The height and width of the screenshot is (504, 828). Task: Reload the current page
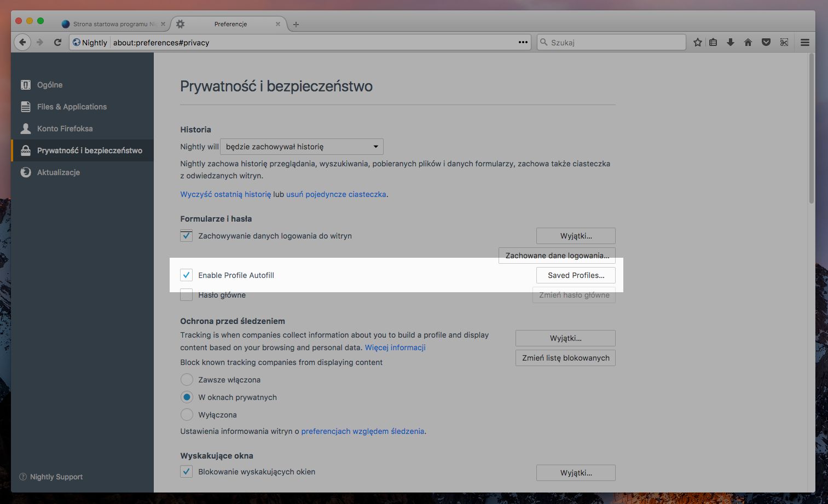(57, 42)
